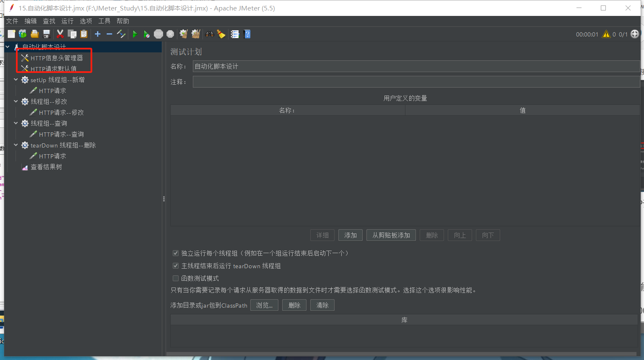Enable the 函数测试模式 checkbox

[176, 278]
